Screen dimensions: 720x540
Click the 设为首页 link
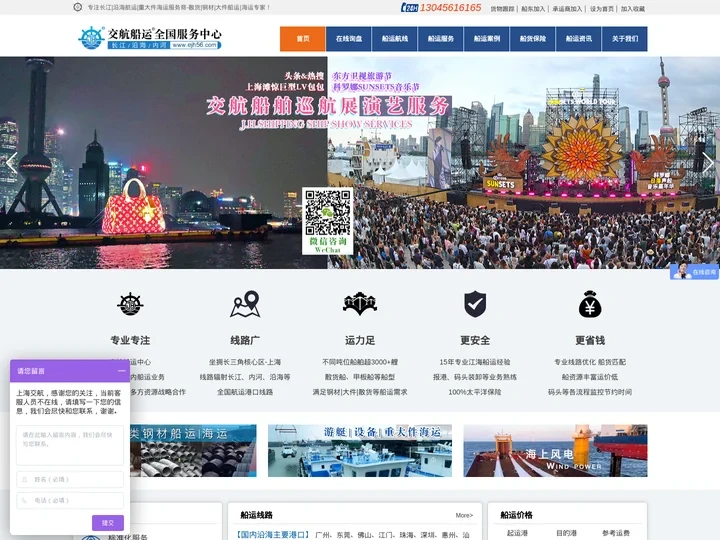click(x=602, y=9)
